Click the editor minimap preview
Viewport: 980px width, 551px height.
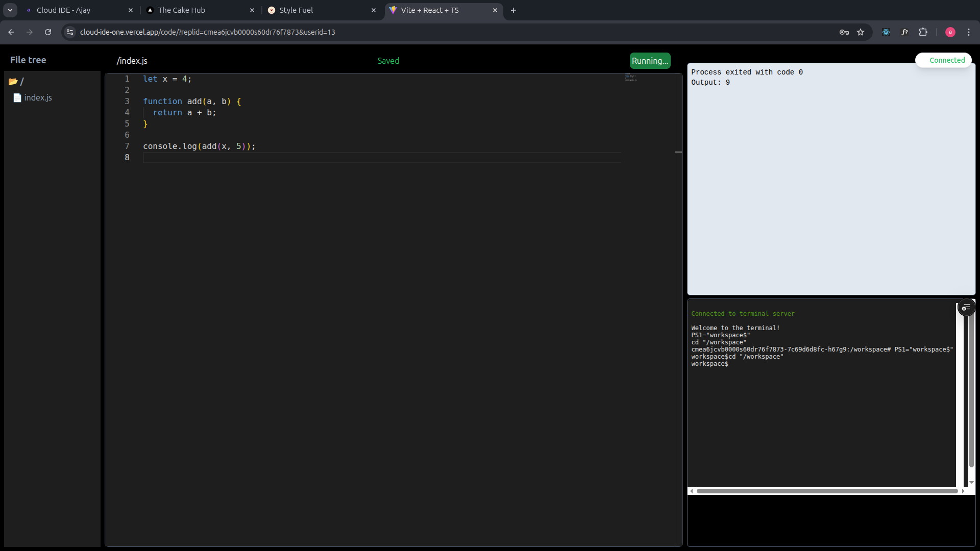[631, 78]
